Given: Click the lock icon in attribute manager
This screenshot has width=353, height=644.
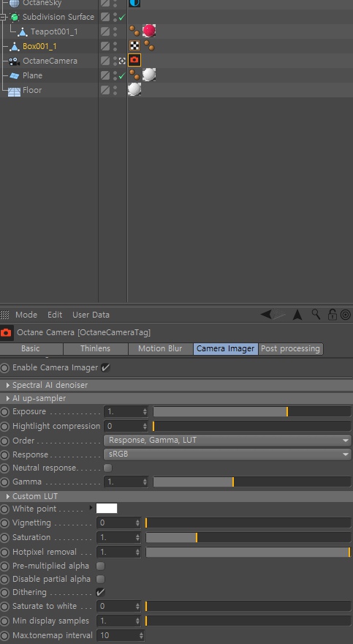Looking at the screenshot, I should click(x=332, y=315).
